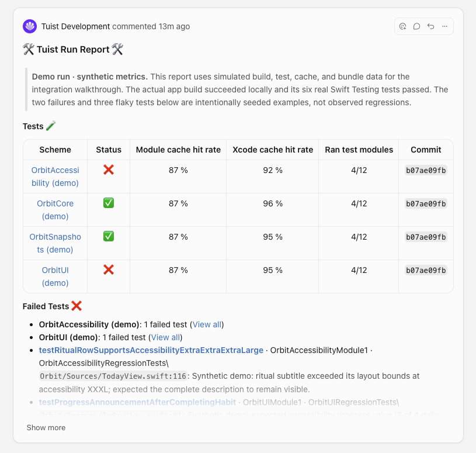Open testProgressAnnouncementAfterCompletingHabit test link
The image size is (476, 453).
pyautogui.click(x=137, y=402)
